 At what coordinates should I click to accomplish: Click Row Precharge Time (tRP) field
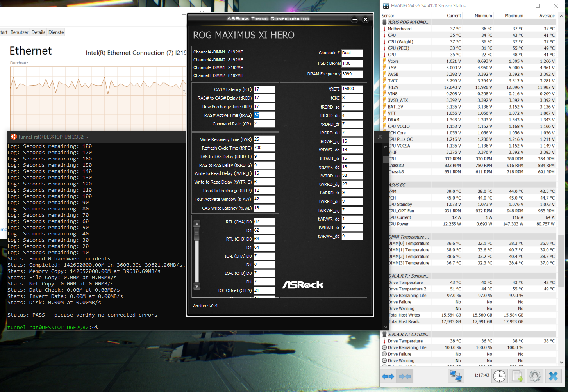tap(264, 107)
